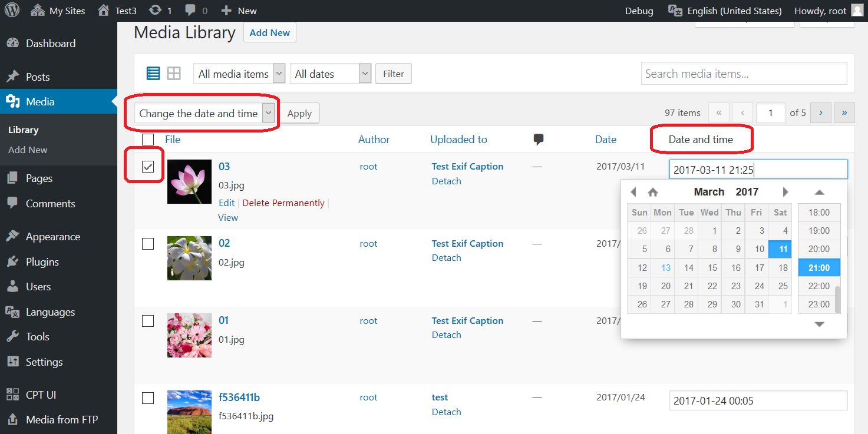This screenshot has width=868, height=434.
Task: Uncheck the 03.jpg checkbox
Action: [x=148, y=167]
